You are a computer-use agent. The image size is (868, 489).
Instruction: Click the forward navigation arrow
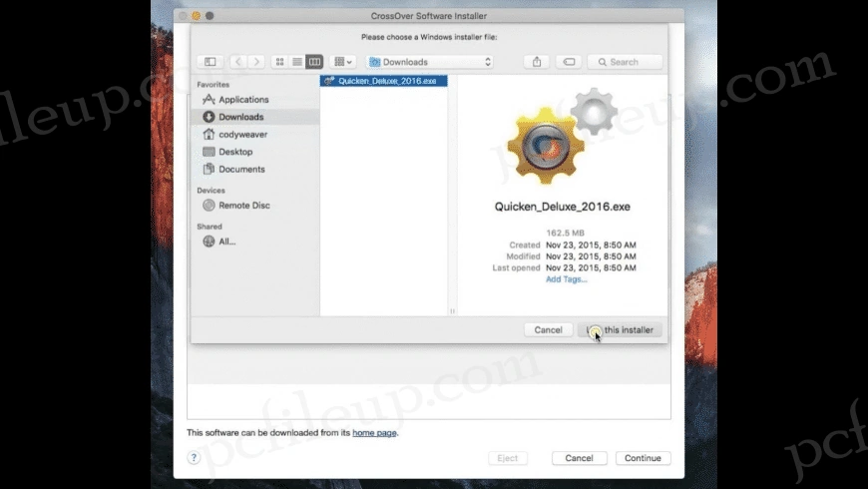click(x=255, y=62)
